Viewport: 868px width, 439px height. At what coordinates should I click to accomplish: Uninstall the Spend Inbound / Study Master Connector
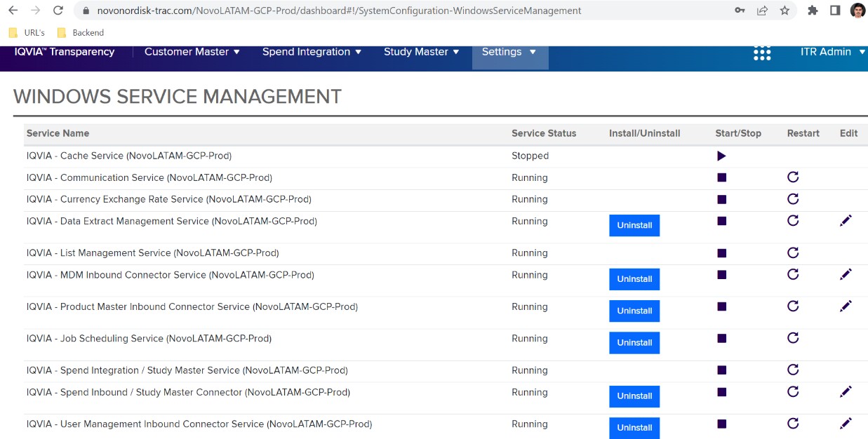point(634,396)
